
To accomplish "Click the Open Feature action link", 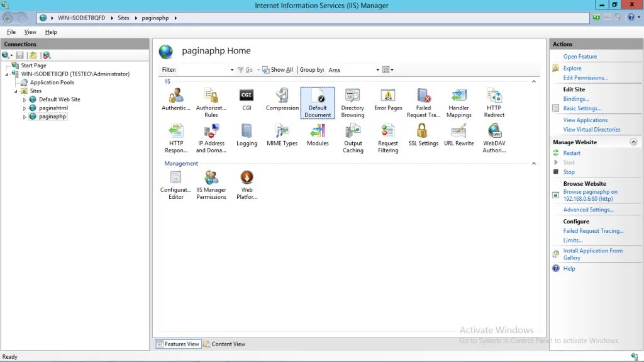I will [580, 57].
